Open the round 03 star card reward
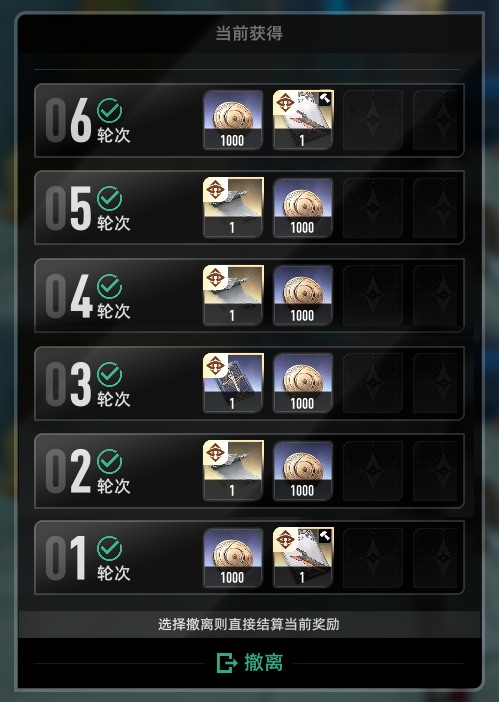 coord(233,383)
